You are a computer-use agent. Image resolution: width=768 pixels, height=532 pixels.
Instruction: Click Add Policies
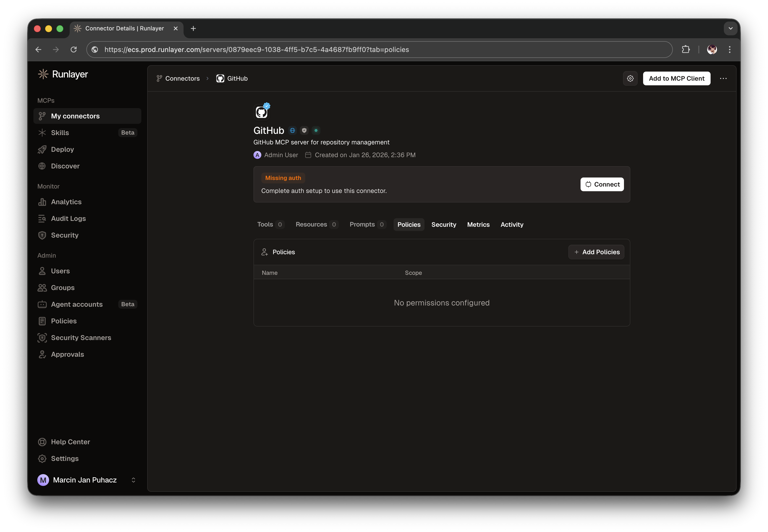[x=596, y=252]
